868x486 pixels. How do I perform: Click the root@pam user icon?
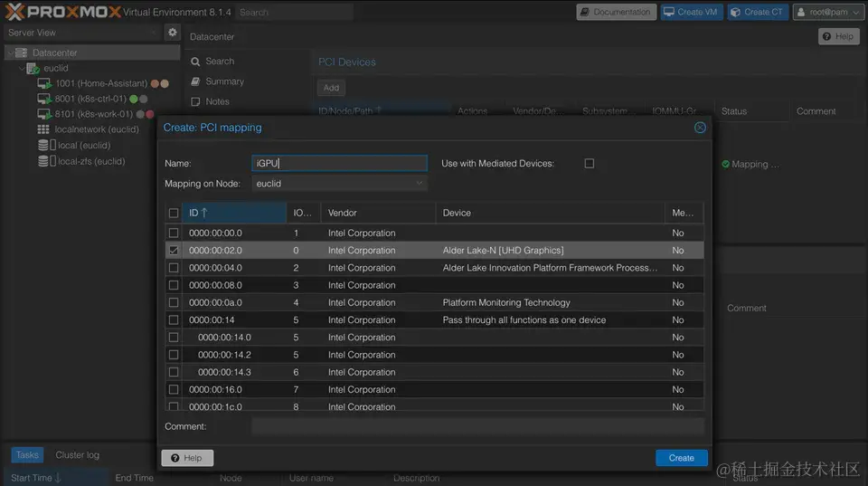801,12
